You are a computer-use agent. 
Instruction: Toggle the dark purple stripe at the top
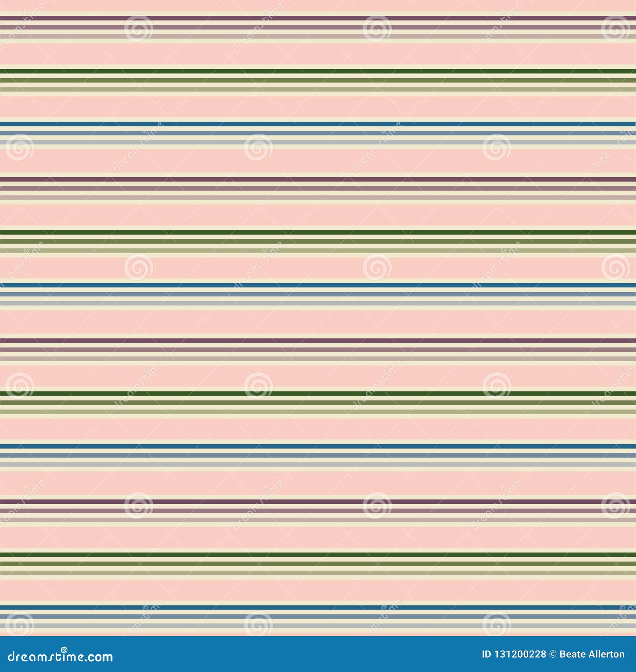click(318, 17)
